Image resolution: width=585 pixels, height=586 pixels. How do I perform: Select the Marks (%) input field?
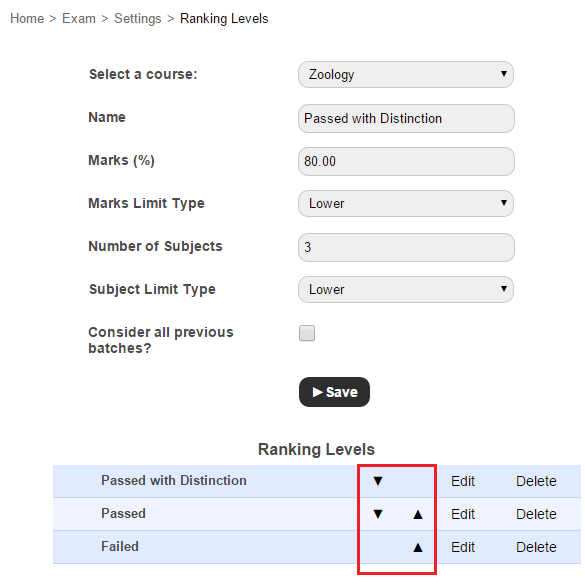click(x=406, y=161)
